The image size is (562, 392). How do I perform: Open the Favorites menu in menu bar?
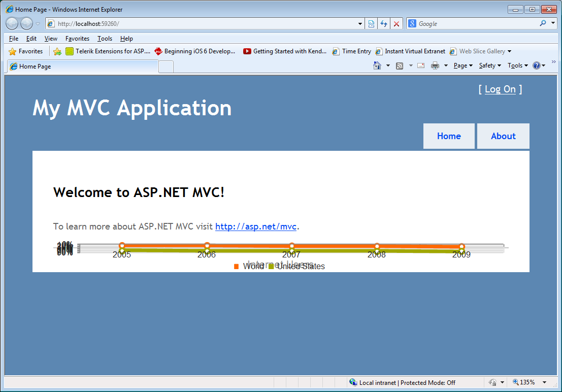coord(77,39)
